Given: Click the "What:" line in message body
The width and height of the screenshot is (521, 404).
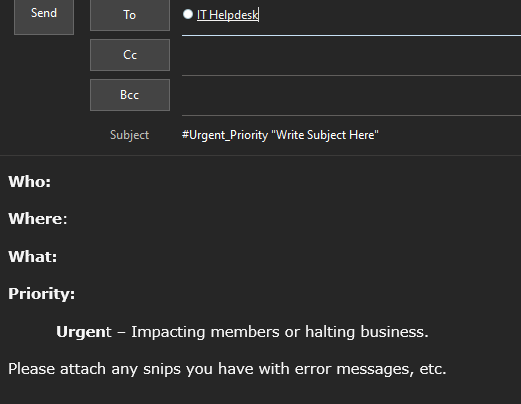Looking at the screenshot, I should pyautogui.click(x=33, y=257).
